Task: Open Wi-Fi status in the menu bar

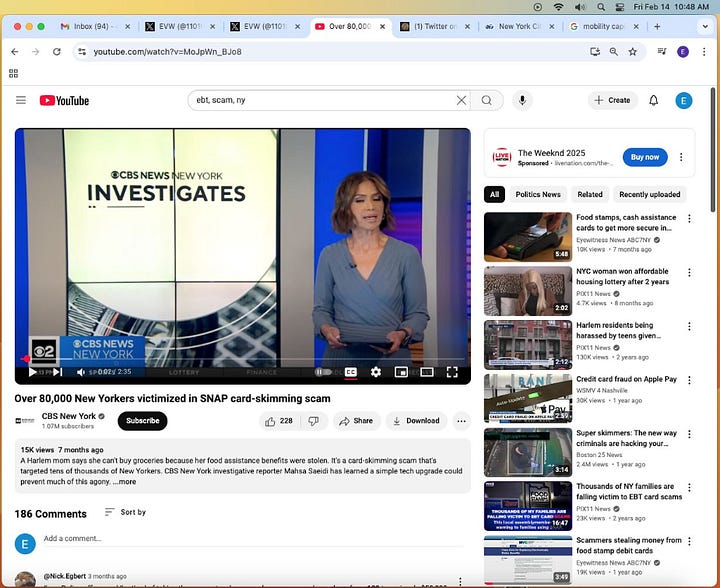Action: point(558,7)
